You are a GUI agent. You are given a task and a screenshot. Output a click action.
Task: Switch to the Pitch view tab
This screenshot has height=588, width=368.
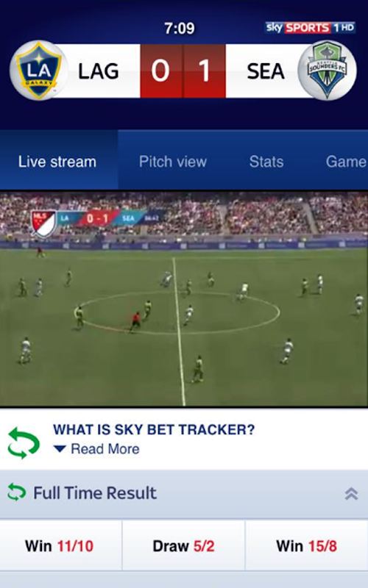tap(173, 162)
